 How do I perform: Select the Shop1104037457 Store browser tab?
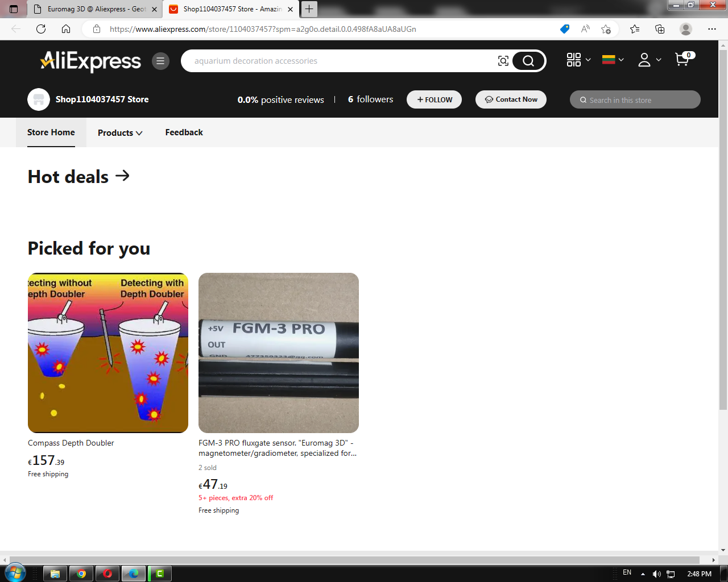(231, 9)
